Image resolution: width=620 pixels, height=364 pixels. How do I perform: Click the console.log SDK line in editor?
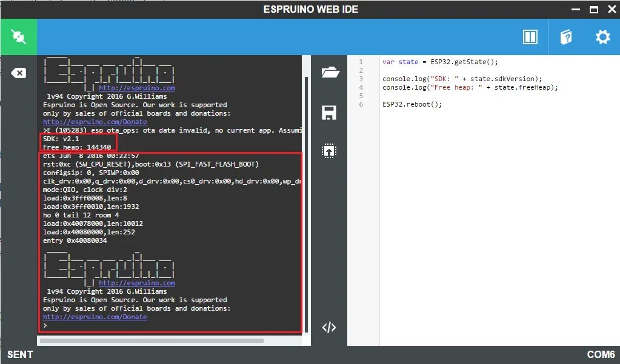(x=462, y=79)
